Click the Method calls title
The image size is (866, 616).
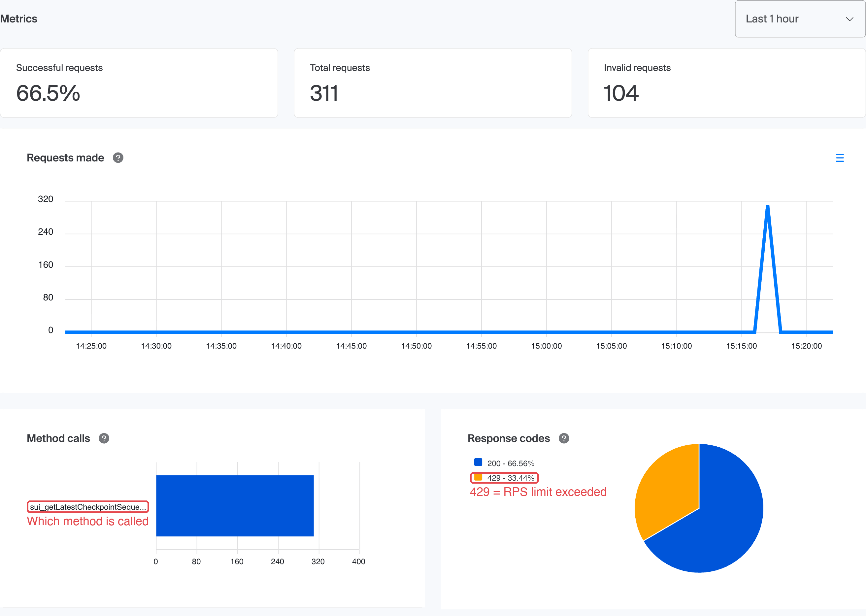coord(58,438)
